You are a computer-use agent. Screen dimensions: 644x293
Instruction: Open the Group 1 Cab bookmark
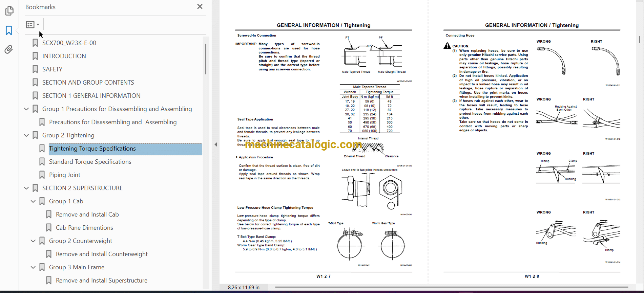point(66,201)
